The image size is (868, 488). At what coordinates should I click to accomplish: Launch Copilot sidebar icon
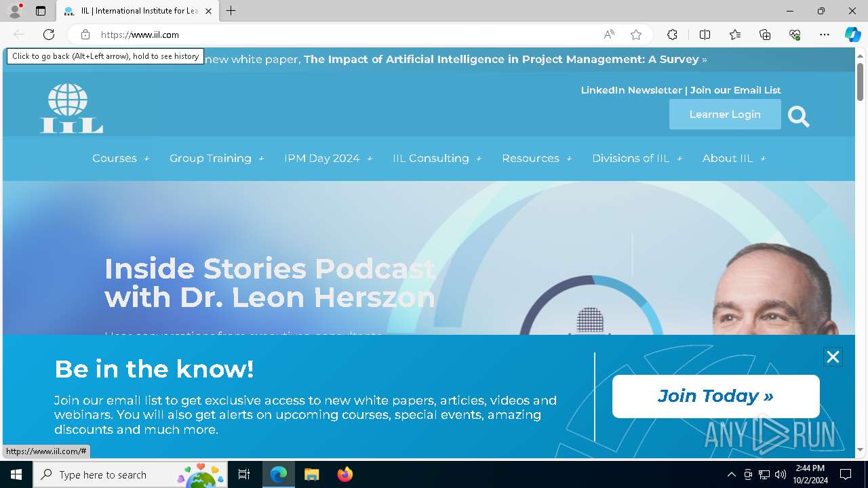(x=852, y=35)
